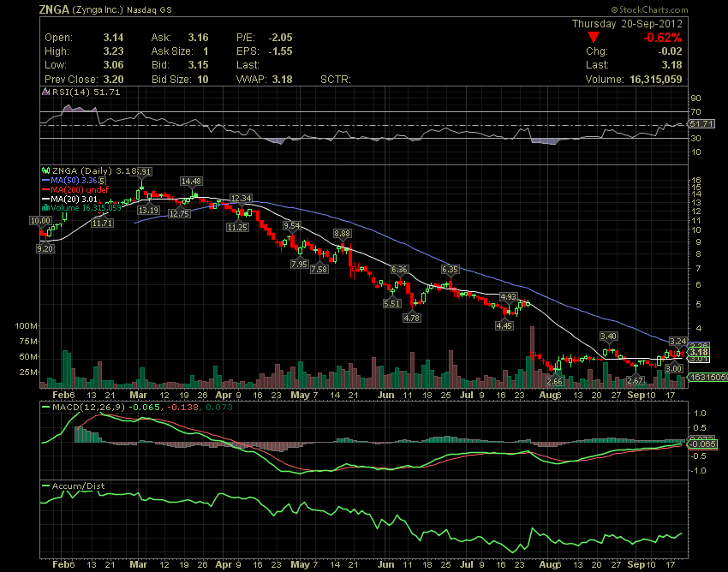Click the RSI(14) indicator legend icon

[x=45, y=92]
